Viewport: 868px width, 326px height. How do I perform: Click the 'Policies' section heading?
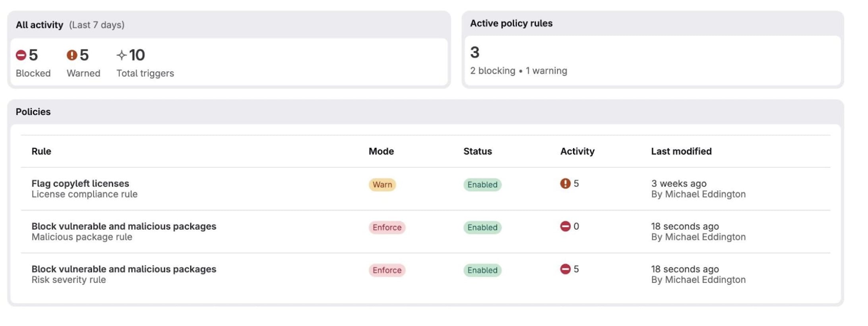[x=33, y=112]
